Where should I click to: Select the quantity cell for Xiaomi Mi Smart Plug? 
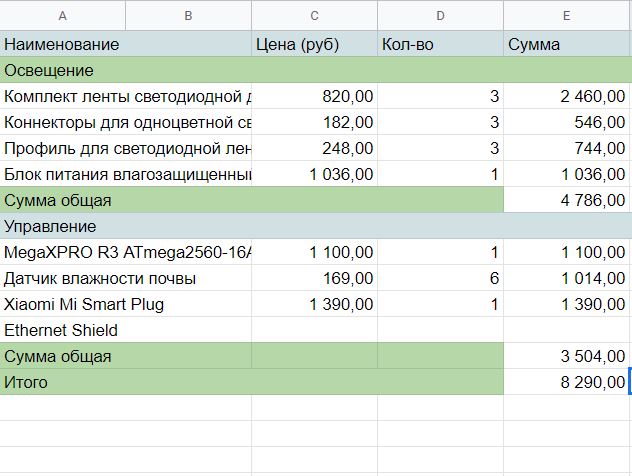pos(440,304)
